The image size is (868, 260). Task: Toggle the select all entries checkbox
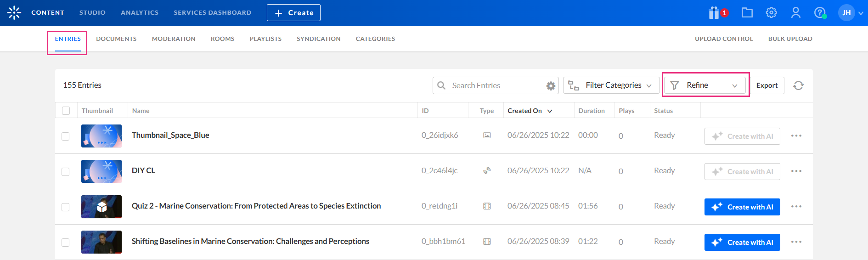coord(66,111)
